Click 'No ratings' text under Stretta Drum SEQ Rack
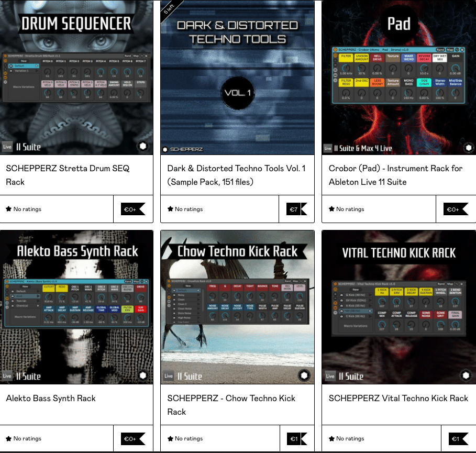Screen dimensions: 476x453 27,209
